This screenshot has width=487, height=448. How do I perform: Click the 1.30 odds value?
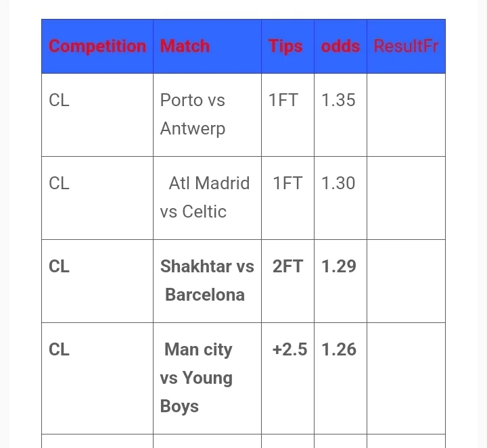(x=338, y=183)
